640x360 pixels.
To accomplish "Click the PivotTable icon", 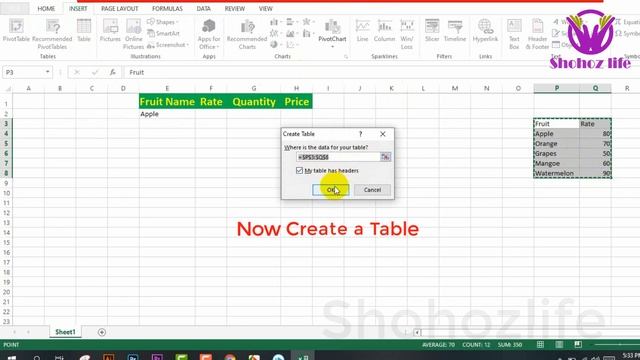I will click(x=16, y=30).
